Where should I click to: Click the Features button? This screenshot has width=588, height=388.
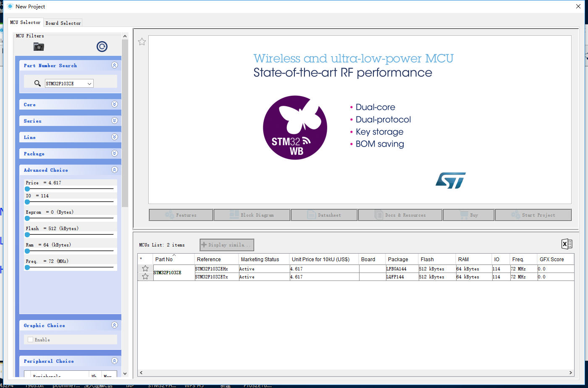tap(181, 215)
